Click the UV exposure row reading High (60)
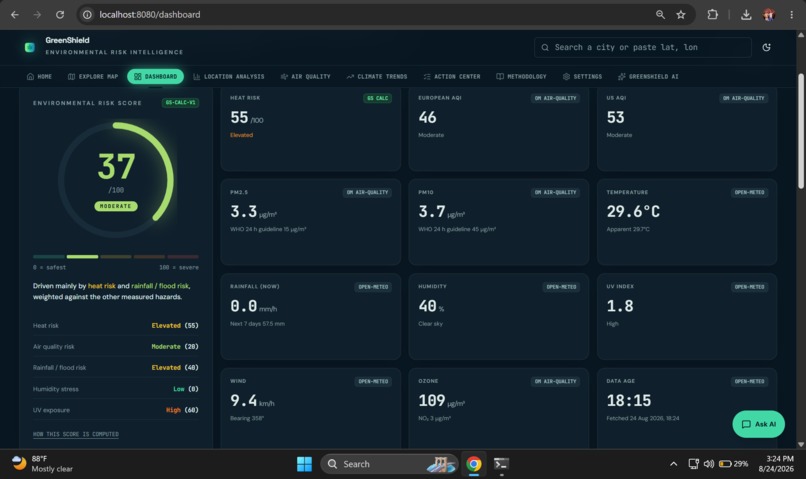 click(116, 410)
